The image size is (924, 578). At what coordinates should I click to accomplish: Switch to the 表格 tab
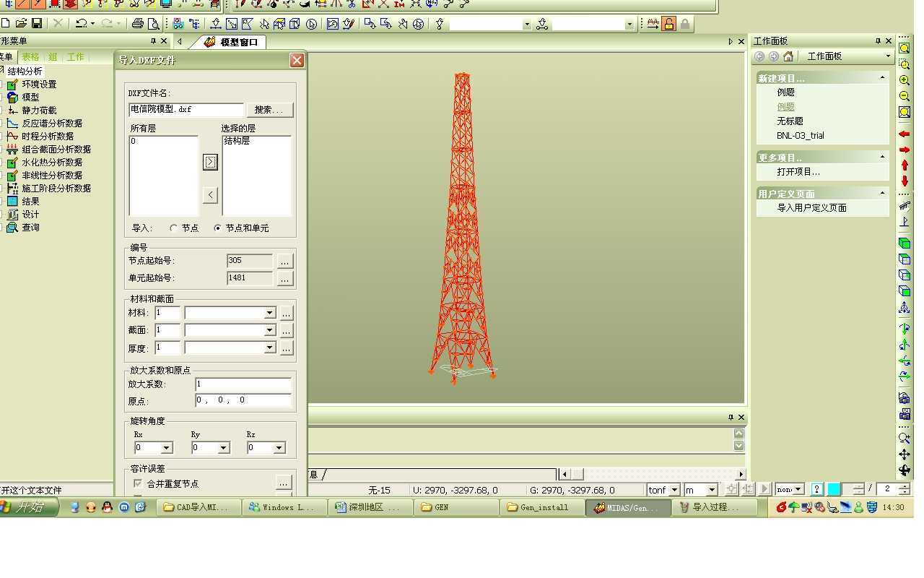coord(30,56)
